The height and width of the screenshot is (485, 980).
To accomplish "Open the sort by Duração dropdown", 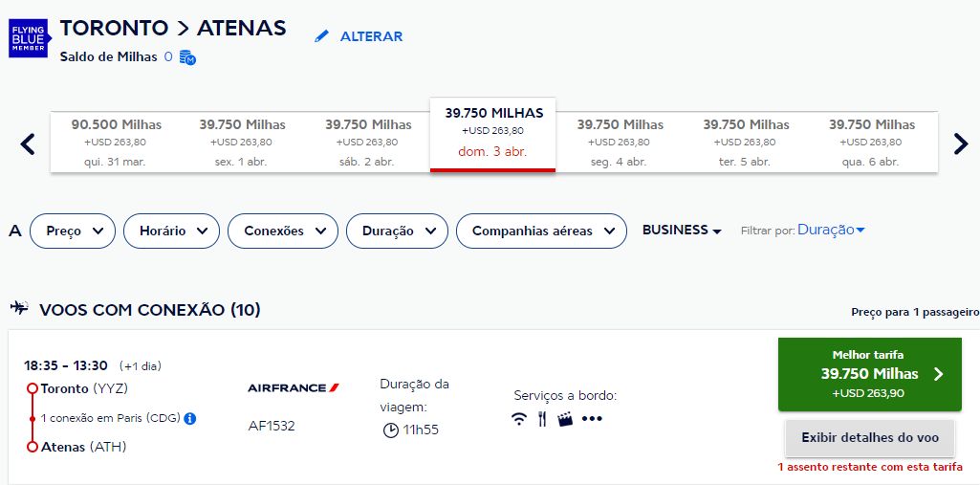I will coord(831,230).
